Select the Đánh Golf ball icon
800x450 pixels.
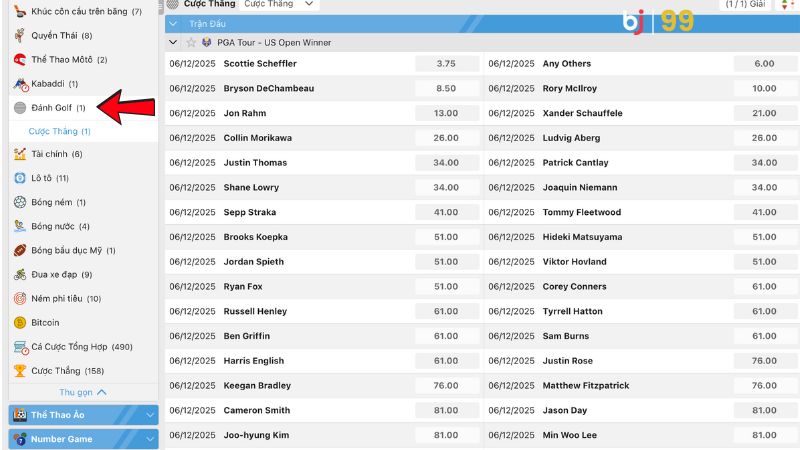[x=20, y=108]
